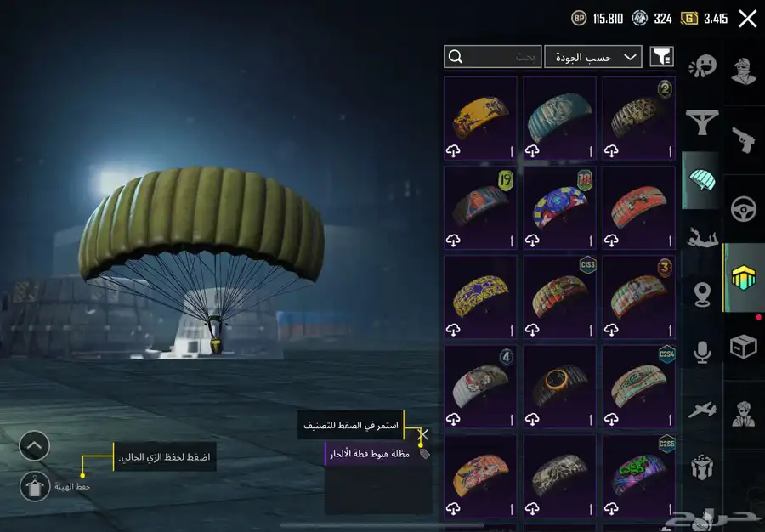Expand the حسب الجودة sort dropdown
765x532 pixels.
tap(592, 57)
